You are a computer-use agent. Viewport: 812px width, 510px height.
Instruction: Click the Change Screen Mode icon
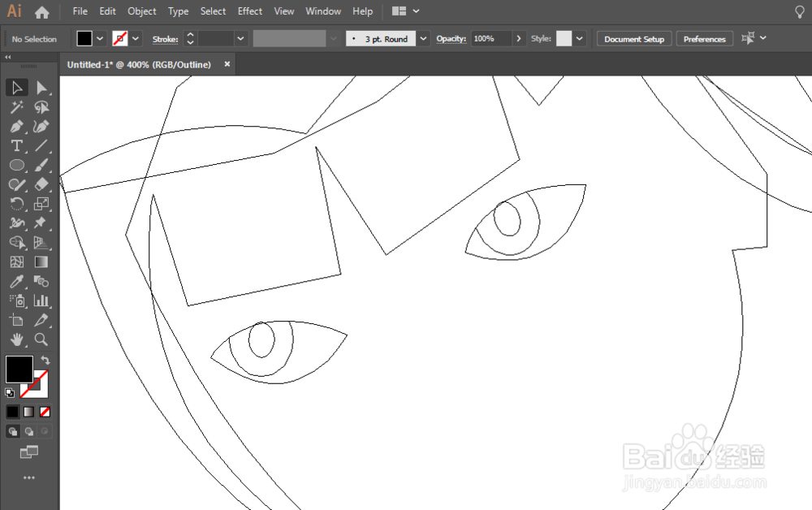[29, 452]
